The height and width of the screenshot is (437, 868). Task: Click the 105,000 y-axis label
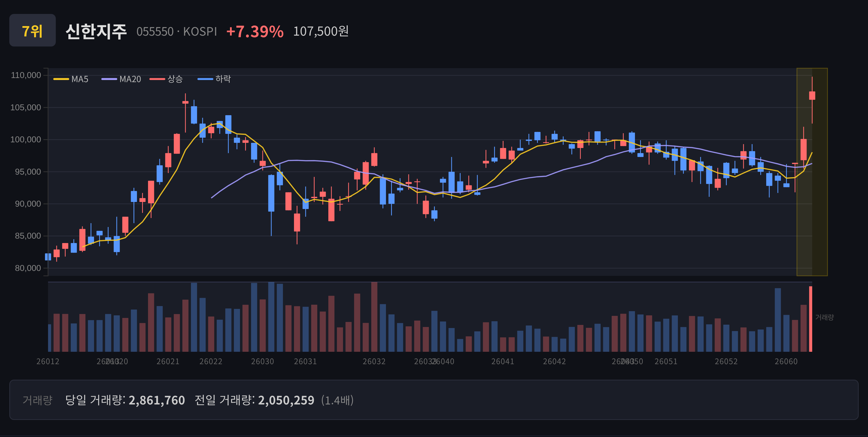(x=26, y=107)
